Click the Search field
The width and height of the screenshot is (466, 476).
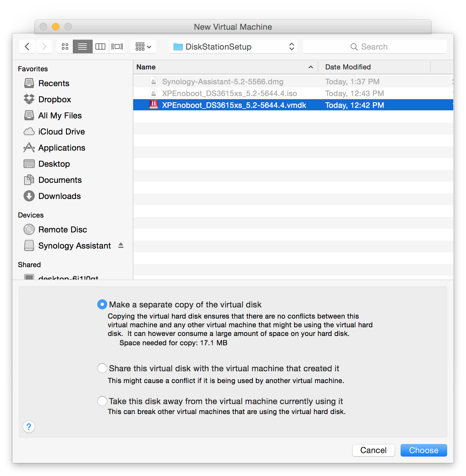click(375, 46)
